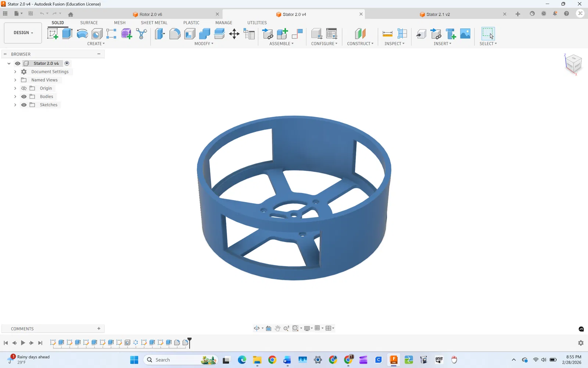Open the Insert Canvas image tool
This screenshot has height=368, width=588.
pyautogui.click(x=465, y=34)
